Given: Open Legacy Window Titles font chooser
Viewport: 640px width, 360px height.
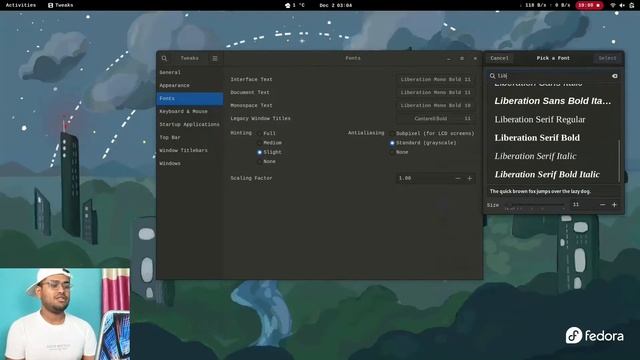Looking at the screenshot, I should 436,119.
